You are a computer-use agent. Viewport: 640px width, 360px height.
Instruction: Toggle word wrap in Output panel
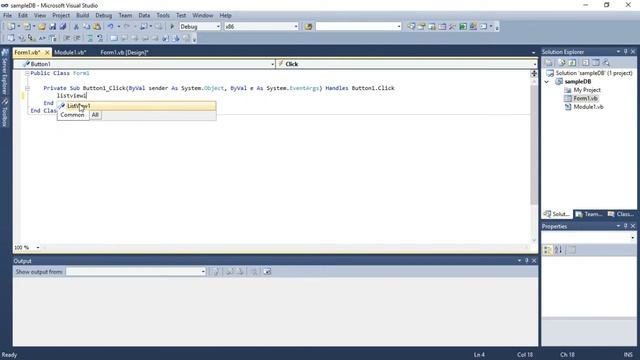(x=267, y=271)
